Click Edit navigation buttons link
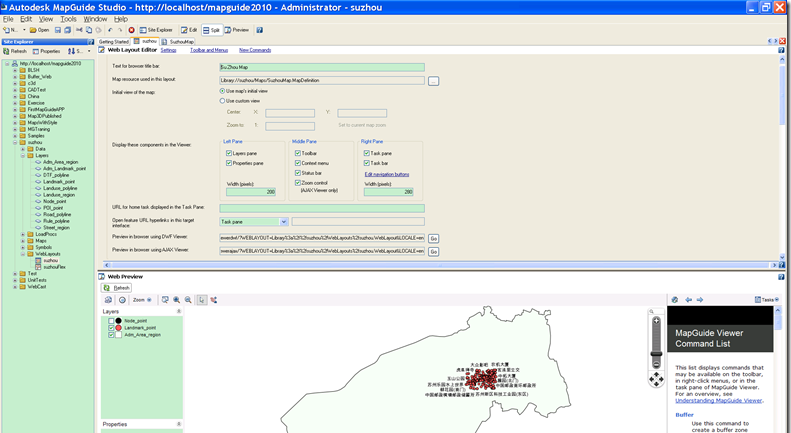The width and height of the screenshot is (791, 433). point(387,174)
